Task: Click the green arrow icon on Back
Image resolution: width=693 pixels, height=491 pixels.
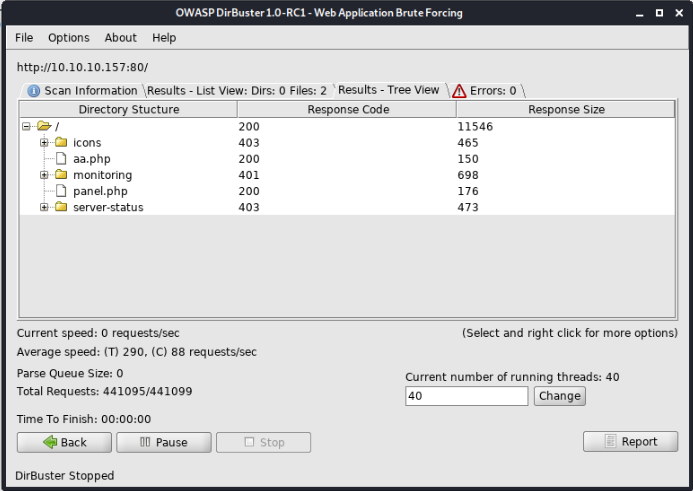Action: coord(50,442)
